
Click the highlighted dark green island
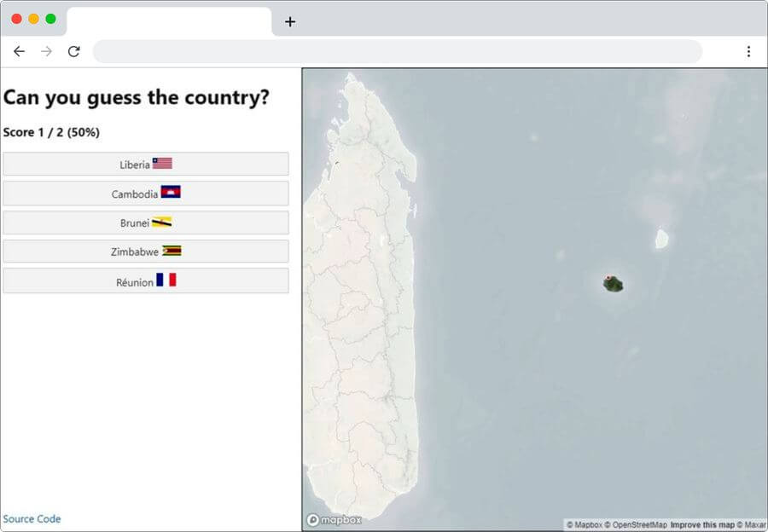point(614,284)
